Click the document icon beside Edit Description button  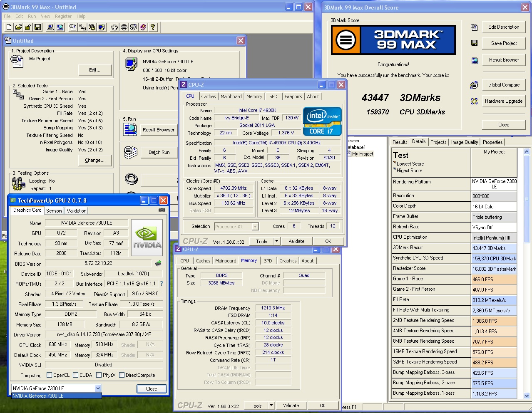[474, 27]
